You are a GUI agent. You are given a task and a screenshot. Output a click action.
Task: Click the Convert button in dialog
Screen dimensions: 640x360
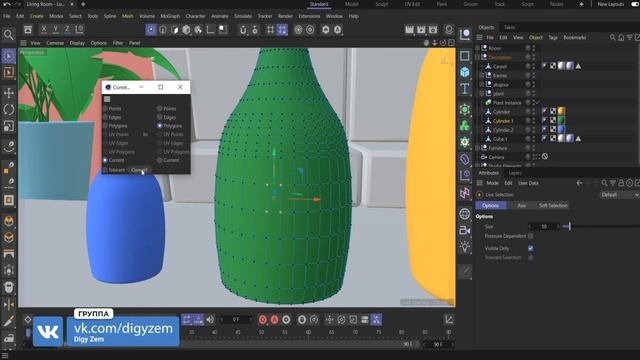(139, 170)
